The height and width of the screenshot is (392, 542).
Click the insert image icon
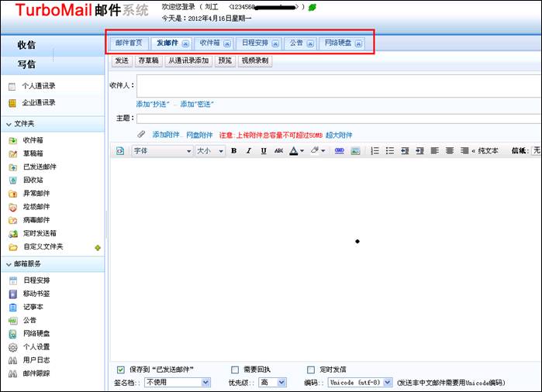(x=354, y=151)
